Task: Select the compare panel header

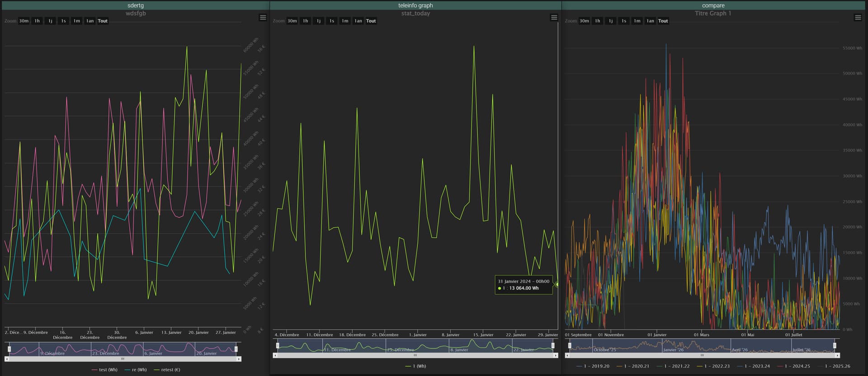Action: [713, 5]
